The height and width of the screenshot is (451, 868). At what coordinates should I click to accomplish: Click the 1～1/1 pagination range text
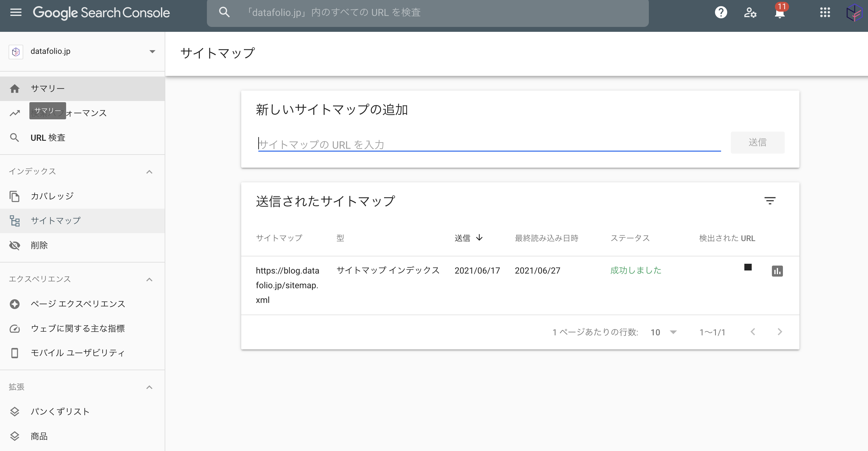pyautogui.click(x=712, y=332)
